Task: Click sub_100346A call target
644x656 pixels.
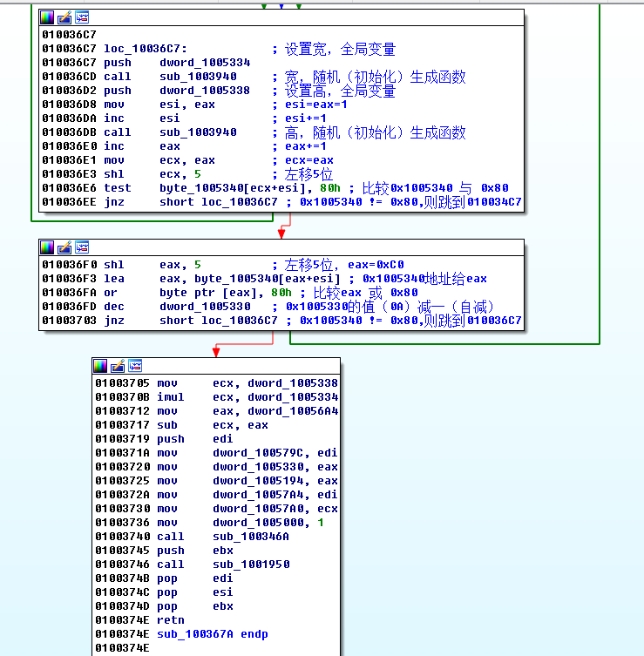Action: [251, 537]
